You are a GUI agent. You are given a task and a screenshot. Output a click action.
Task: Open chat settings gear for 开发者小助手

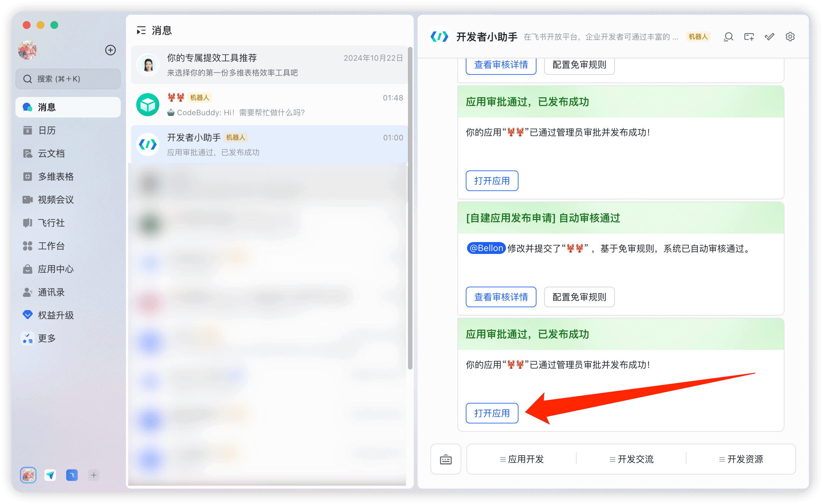[x=790, y=37]
